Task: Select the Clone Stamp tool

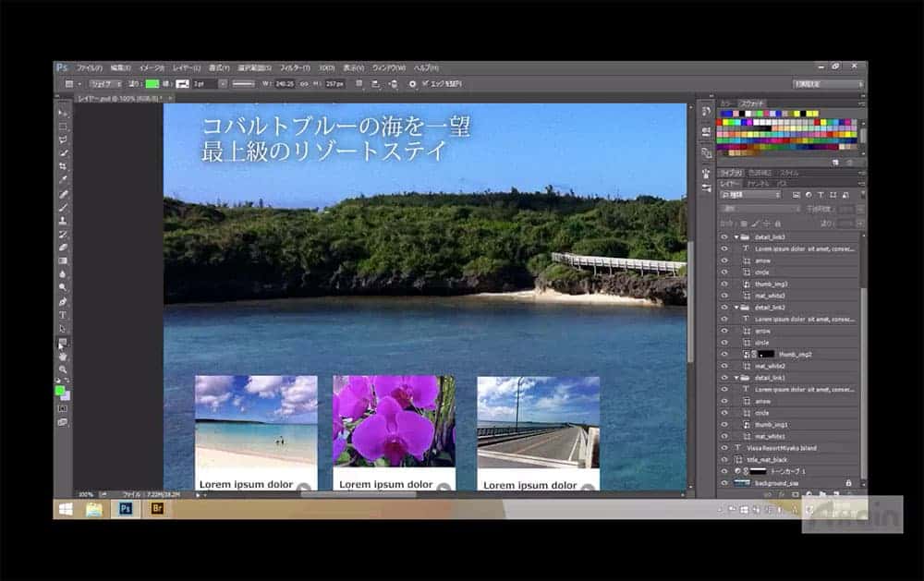Action: [63, 221]
